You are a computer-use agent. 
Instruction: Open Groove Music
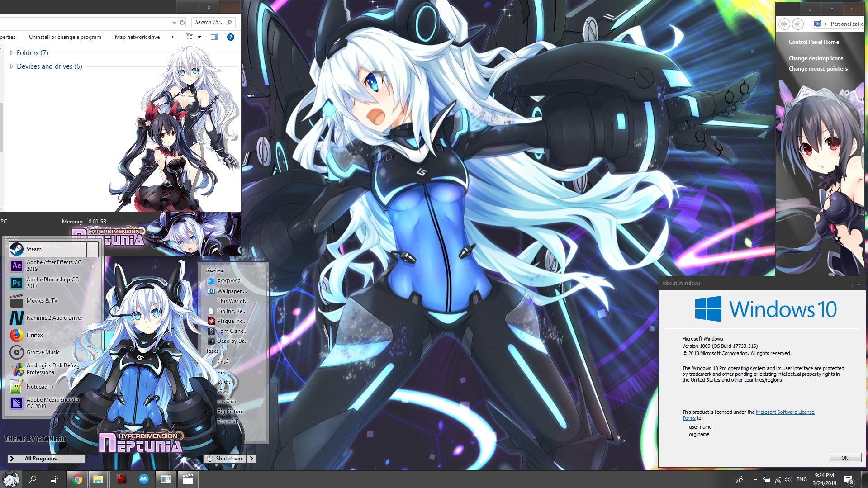point(53,352)
